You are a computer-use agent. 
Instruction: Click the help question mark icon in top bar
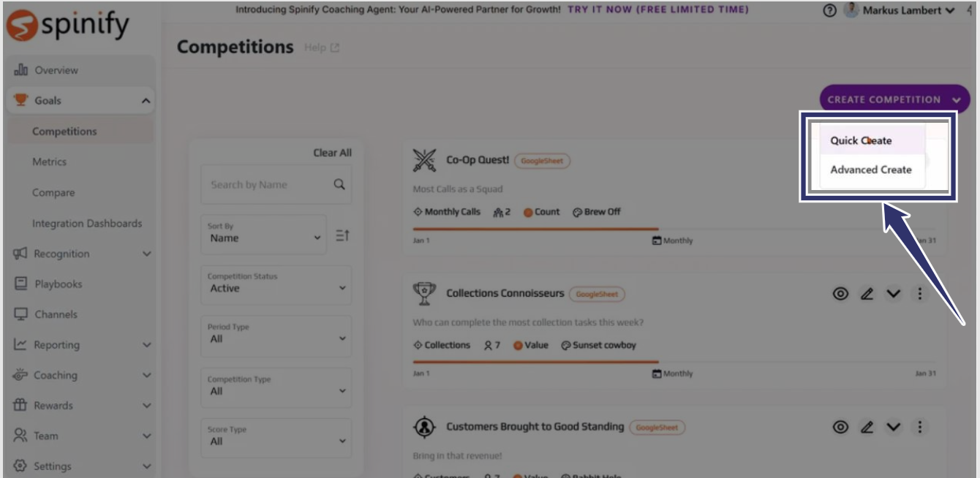[x=829, y=11]
